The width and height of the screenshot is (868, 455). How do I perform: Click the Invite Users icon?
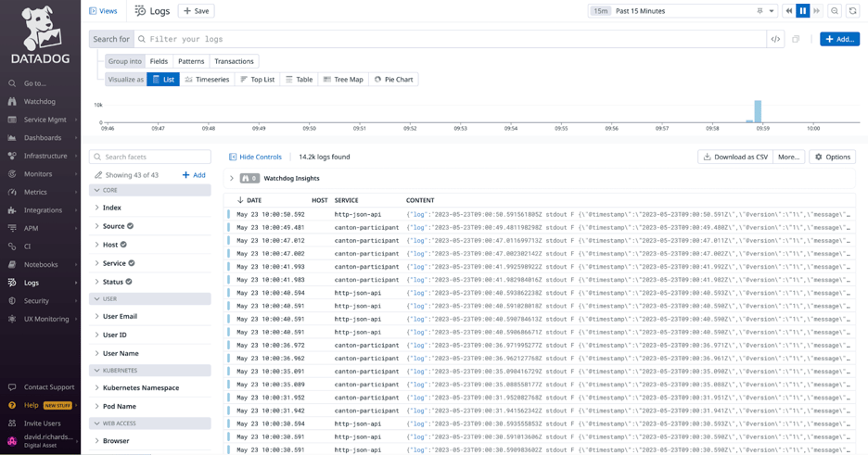[x=12, y=423]
